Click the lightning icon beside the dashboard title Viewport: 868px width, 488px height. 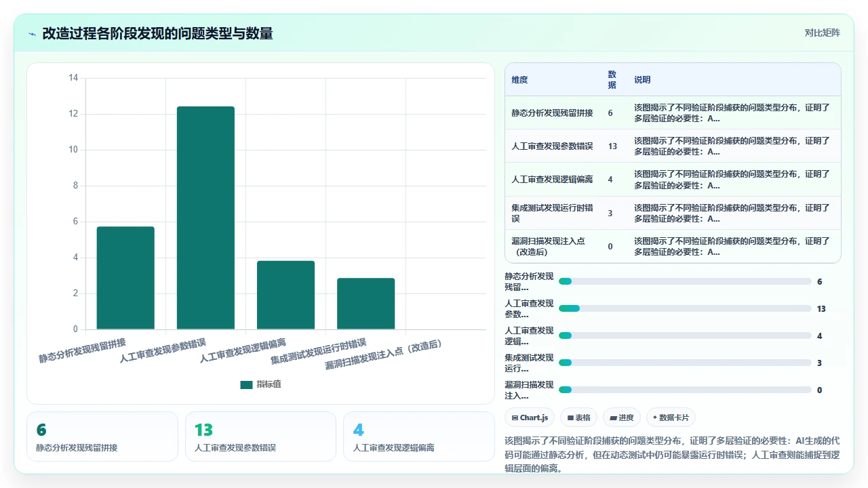coord(33,34)
